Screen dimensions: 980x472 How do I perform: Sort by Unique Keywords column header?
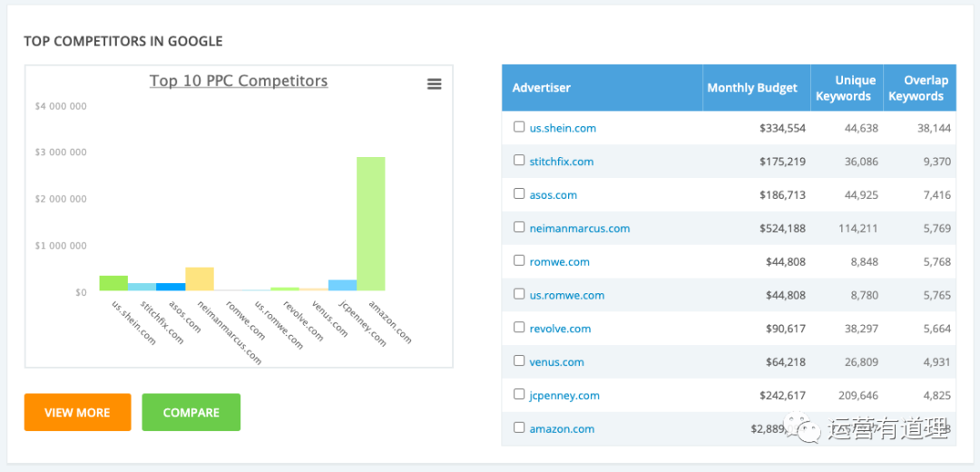pyautogui.click(x=846, y=88)
